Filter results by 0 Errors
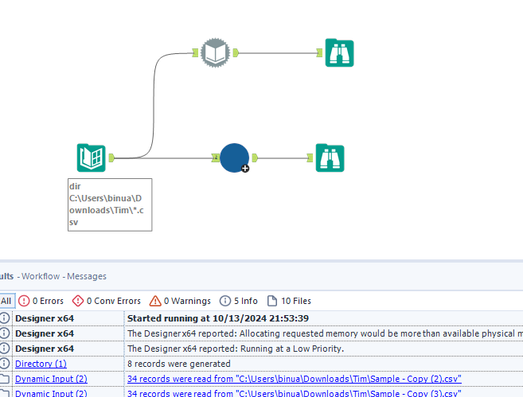This screenshot has height=397, width=523. pyautogui.click(x=41, y=301)
